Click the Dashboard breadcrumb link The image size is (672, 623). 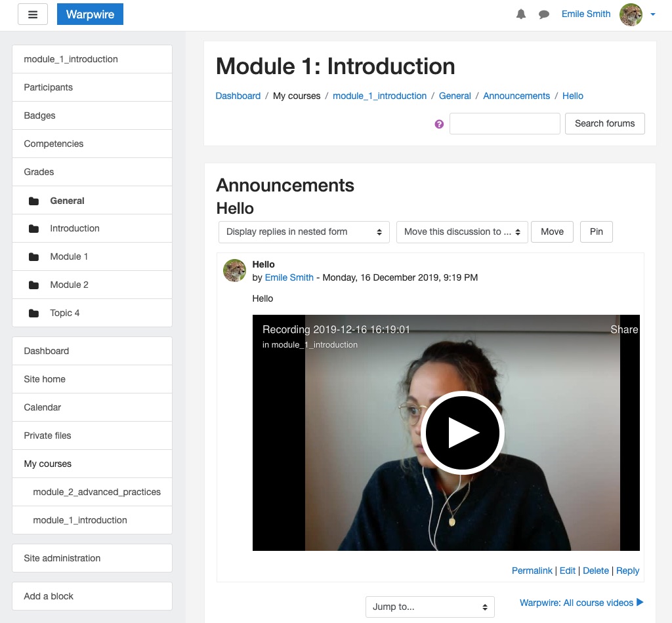(x=238, y=96)
